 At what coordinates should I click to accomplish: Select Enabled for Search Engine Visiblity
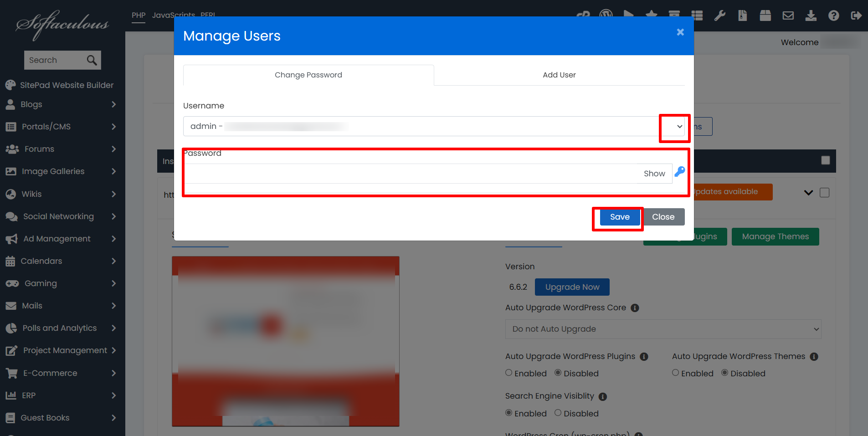point(509,413)
